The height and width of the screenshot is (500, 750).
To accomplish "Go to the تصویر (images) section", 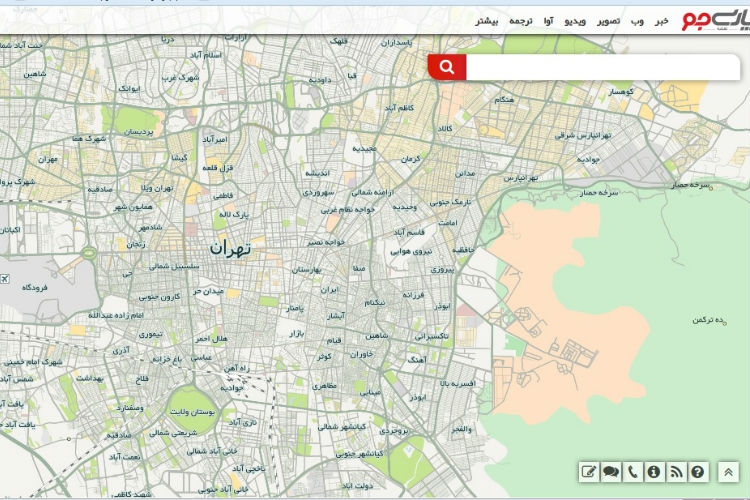I will (608, 20).
